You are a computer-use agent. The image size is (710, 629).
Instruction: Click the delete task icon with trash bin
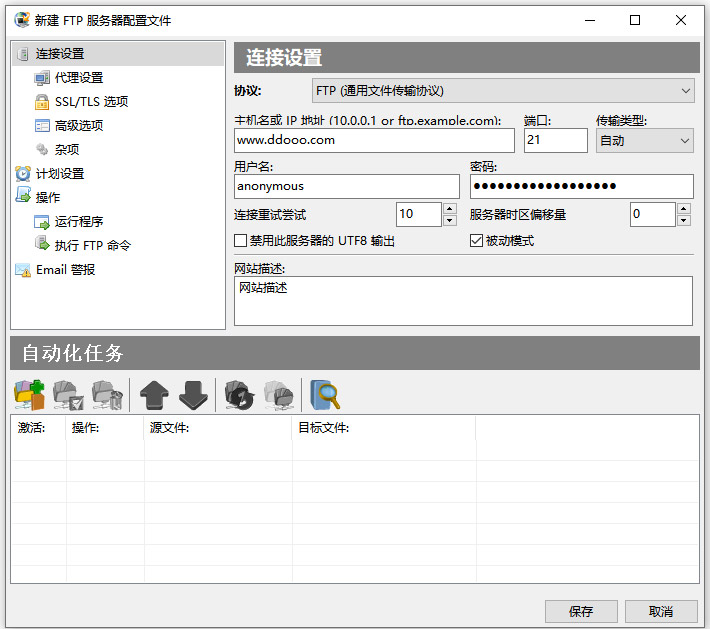(107, 395)
